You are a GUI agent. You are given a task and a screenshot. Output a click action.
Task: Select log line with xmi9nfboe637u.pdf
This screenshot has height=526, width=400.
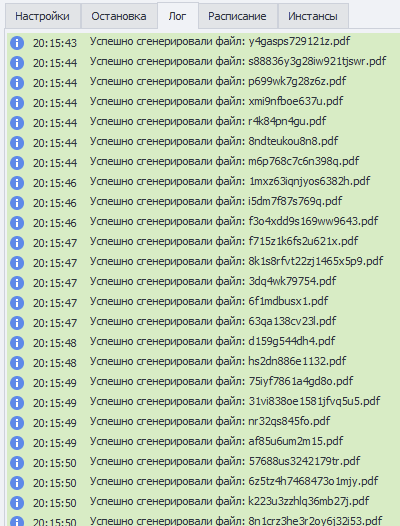[x=203, y=103]
